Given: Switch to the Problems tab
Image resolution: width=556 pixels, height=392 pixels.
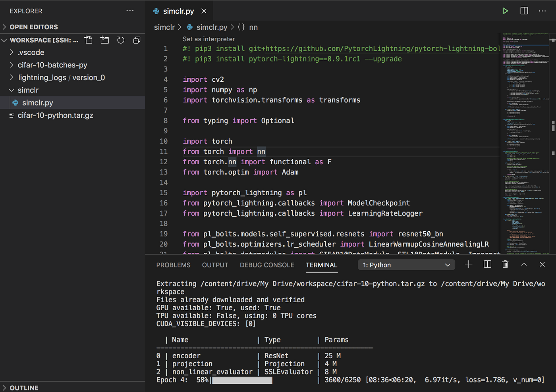Looking at the screenshot, I should click(173, 265).
